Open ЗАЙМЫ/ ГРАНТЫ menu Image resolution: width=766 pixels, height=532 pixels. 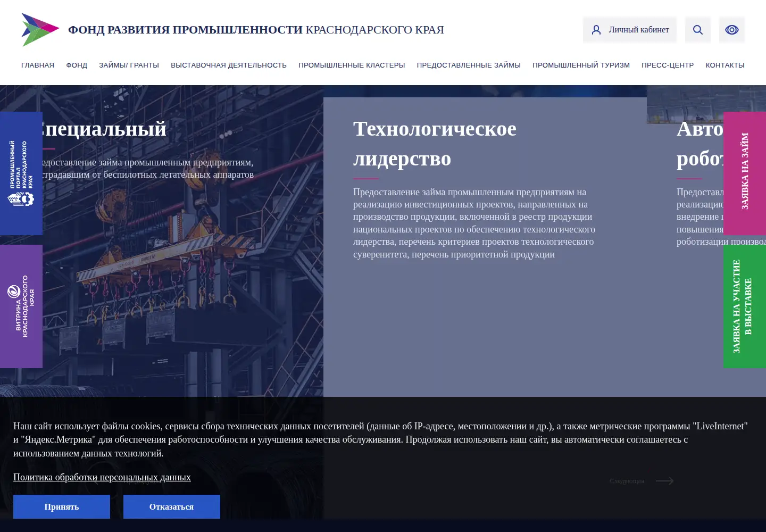(129, 65)
